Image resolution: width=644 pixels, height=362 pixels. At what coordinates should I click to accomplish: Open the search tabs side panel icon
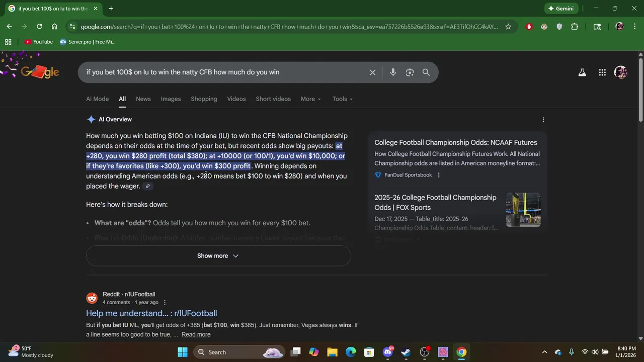[597, 27]
